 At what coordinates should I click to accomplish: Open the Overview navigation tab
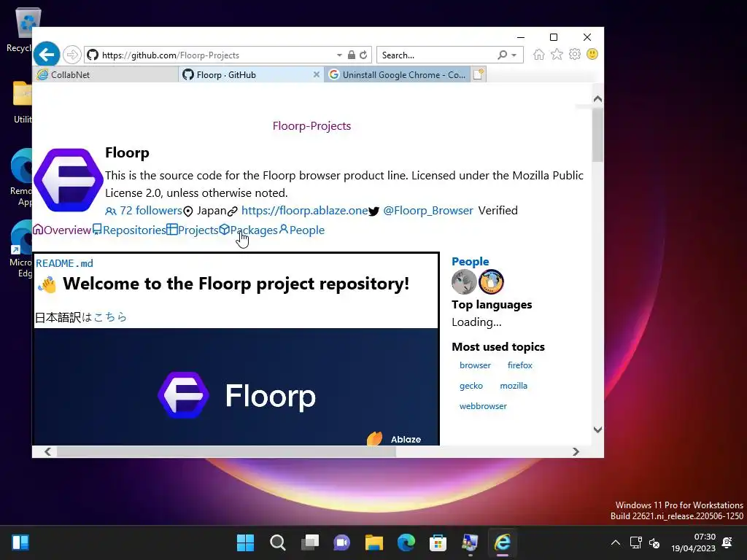click(62, 230)
